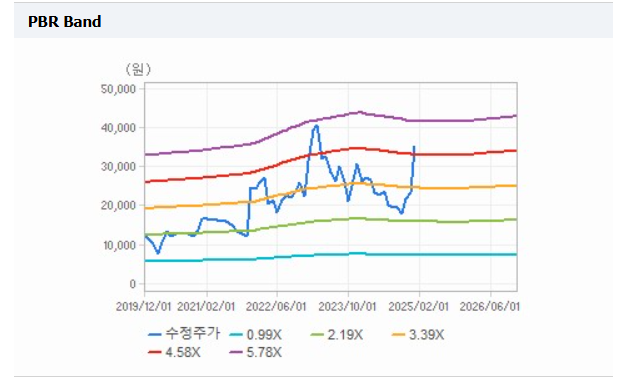Click the 20,000 y-axis label
Image resolution: width=619 pixels, height=382 pixels.
tap(118, 206)
